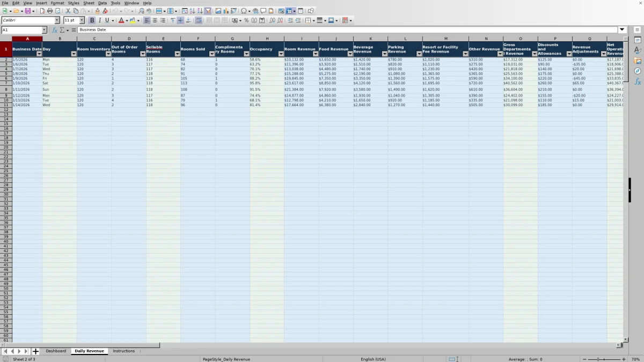Open Room Inventory filter dropdown
Screen dimensions: 644x362
click(x=108, y=54)
